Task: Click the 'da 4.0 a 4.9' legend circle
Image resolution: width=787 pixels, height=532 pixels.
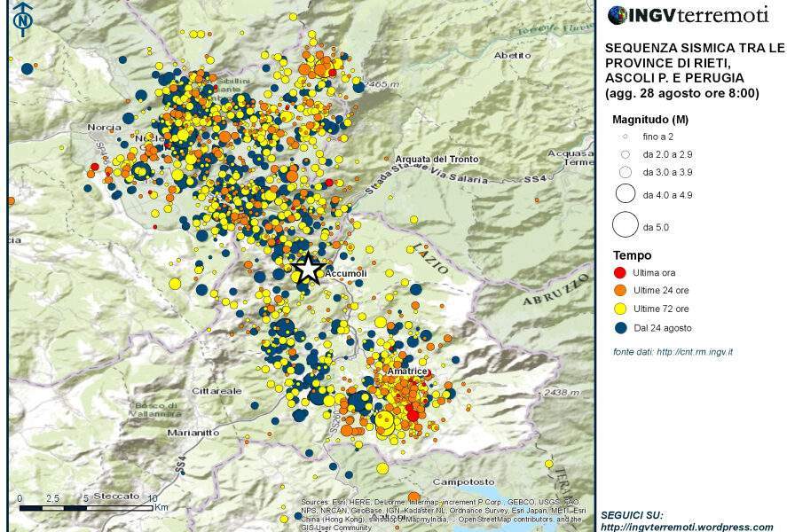Action: [625, 193]
